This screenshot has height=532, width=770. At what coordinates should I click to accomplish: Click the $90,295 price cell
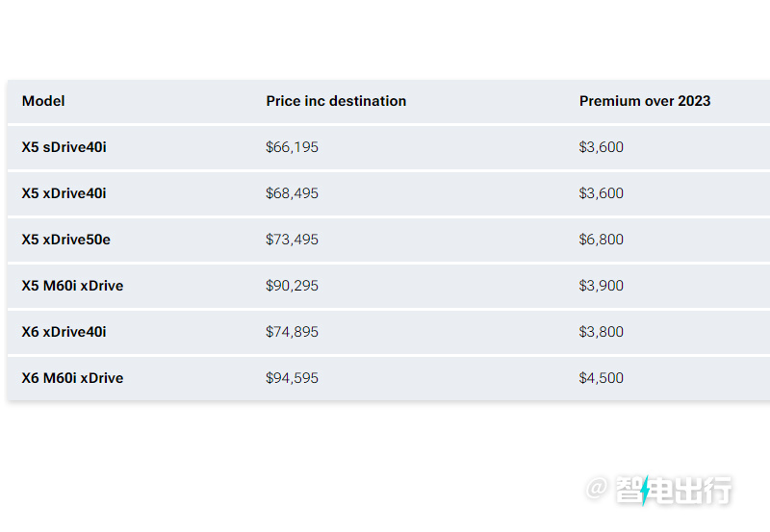[292, 286]
